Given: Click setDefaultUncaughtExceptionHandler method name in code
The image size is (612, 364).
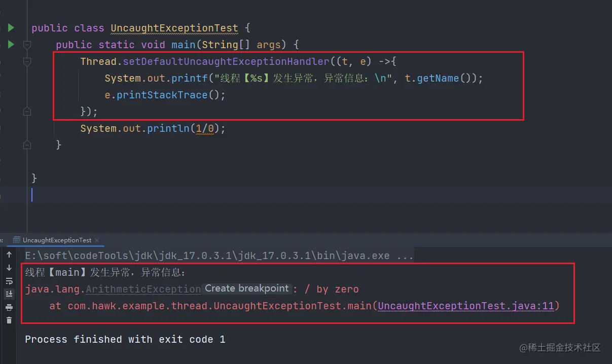Looking at the screenshot, I should [x=226, y=61].
